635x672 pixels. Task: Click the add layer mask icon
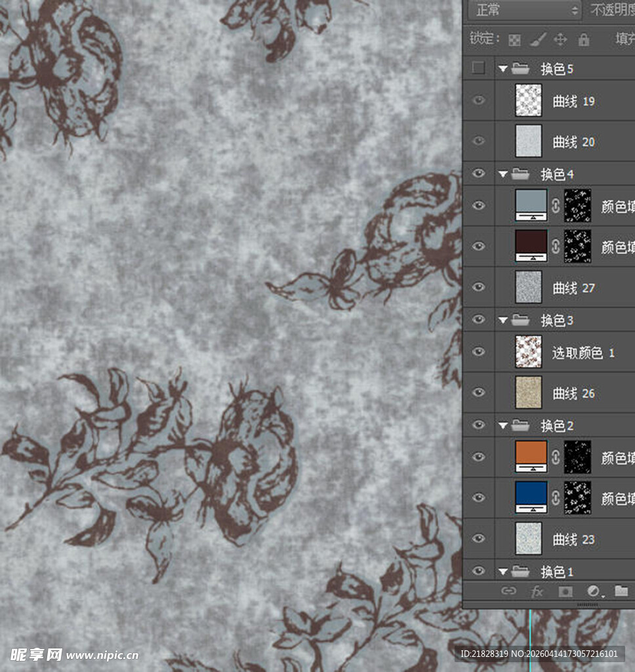[565, 591]
